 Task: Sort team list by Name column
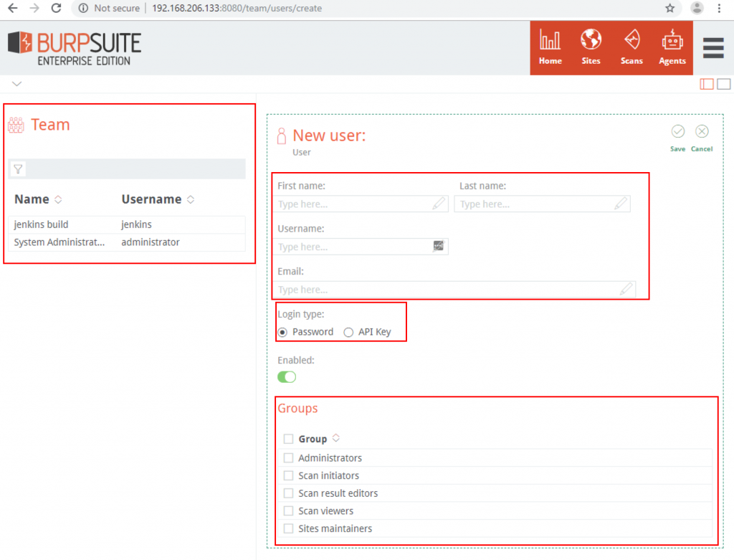59,199
